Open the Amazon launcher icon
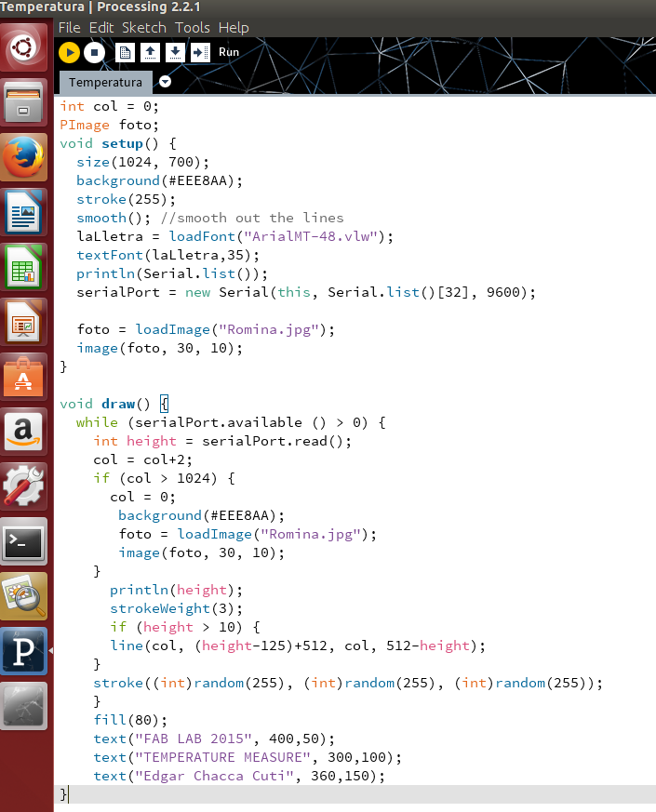The height and width of the screenshot is (812, 656). point(24,432)
